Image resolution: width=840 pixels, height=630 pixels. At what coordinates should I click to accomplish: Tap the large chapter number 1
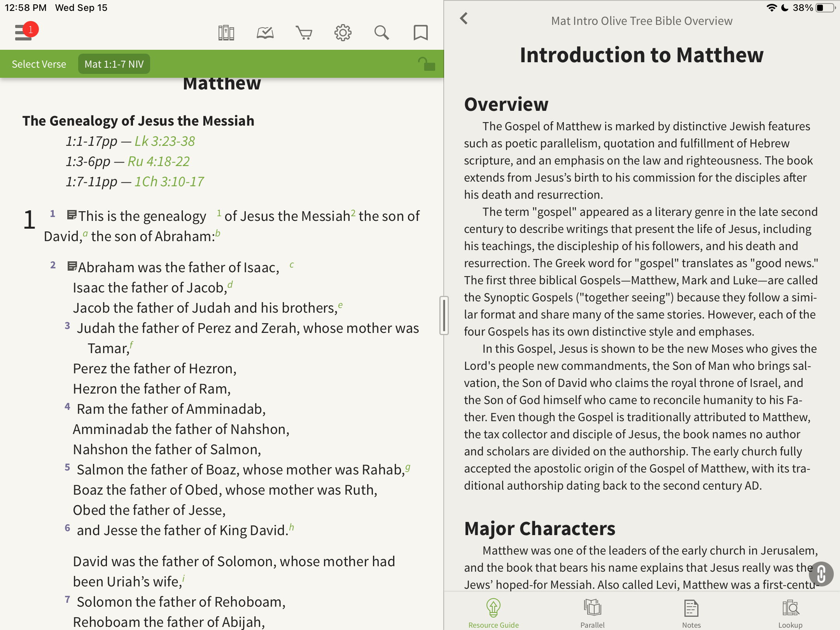coord(30,220)
